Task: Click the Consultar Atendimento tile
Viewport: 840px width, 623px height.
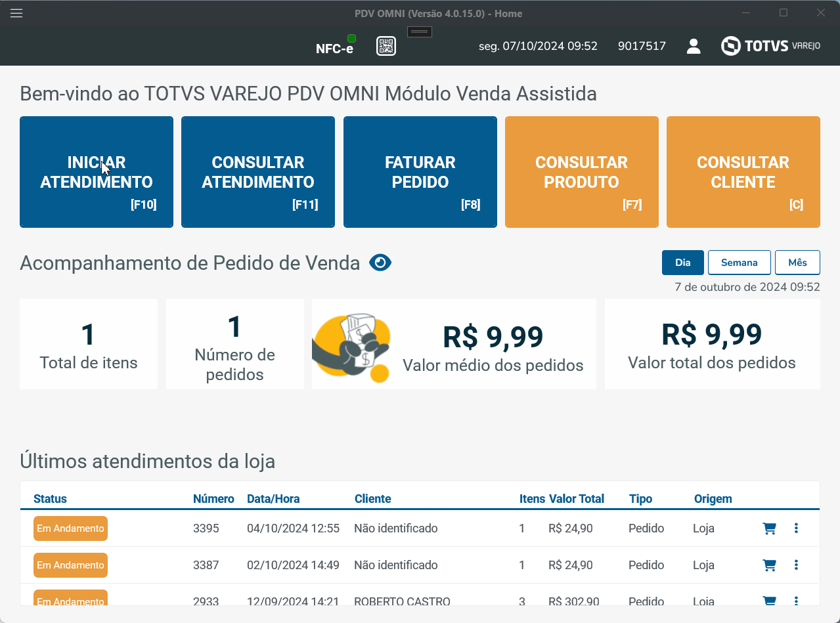Action: (x=258, y=172)
